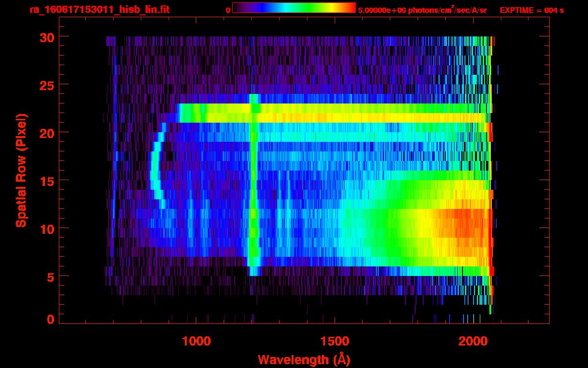Click the green vertical emission line at row 13
Viewport: 588px width, 368px height.
tap(254, 199)
